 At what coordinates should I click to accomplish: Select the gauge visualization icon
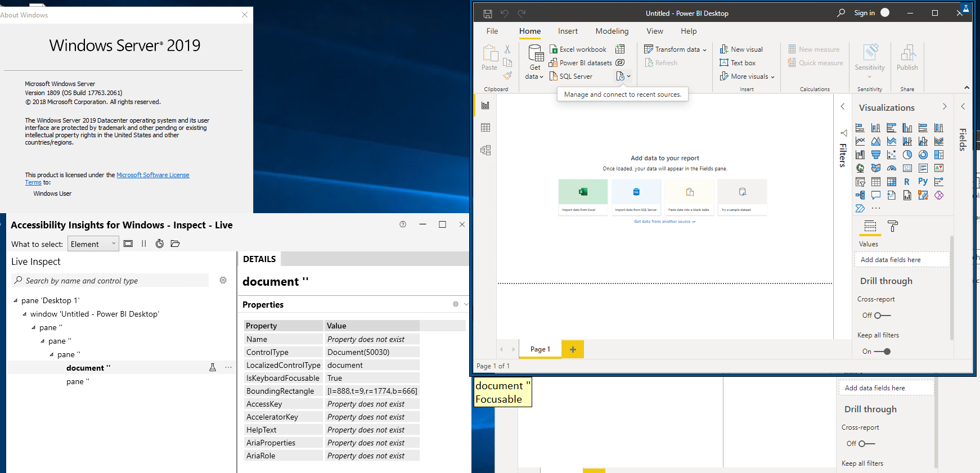click(x=891, y=168)
